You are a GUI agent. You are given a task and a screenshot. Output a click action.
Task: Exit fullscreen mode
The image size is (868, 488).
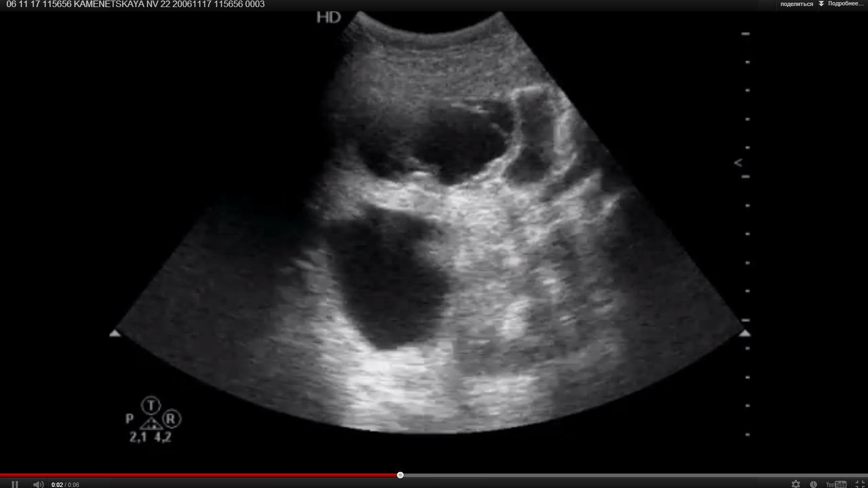tap(860, 484)
